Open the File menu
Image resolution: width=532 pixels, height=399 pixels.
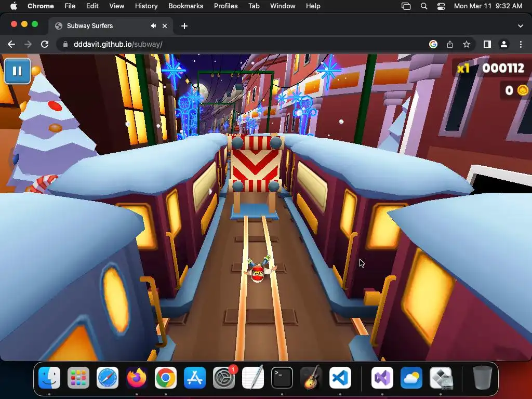[70, 6]
